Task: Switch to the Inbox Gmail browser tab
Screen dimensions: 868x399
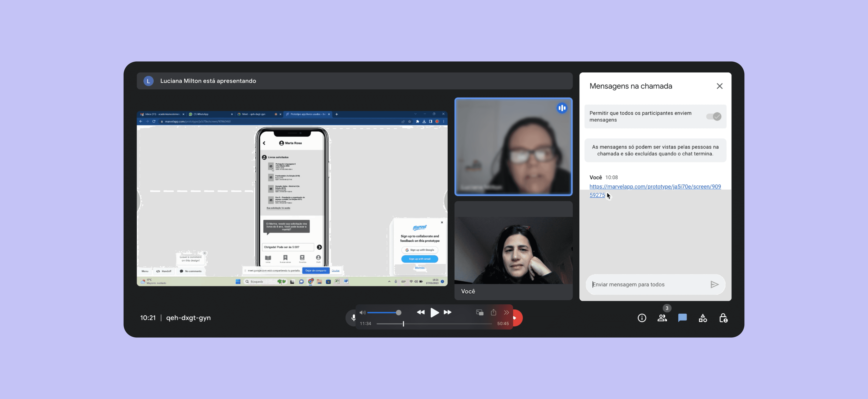Action: (x=162, y=114)
